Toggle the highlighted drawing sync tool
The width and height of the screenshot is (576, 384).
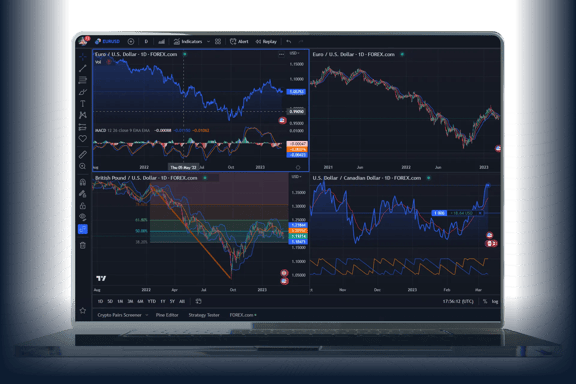click(83, 229)
